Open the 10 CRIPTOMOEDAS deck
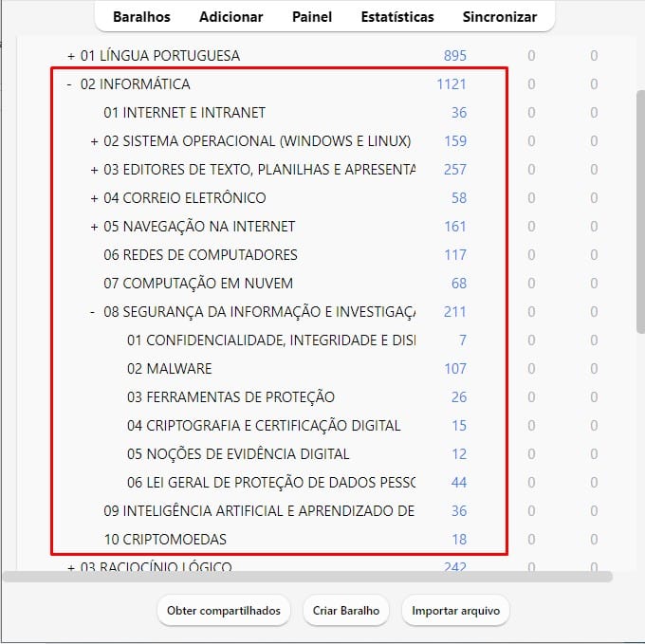The image size is (645, 644). 165,539
